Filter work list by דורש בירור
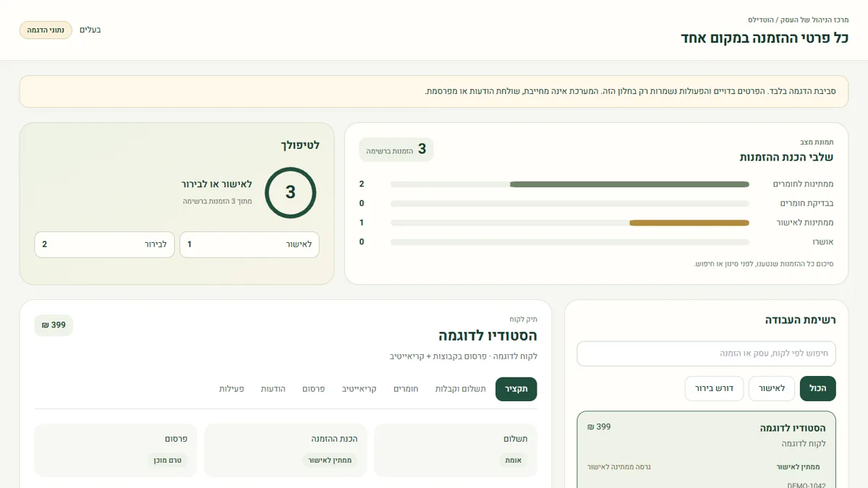 tap(714, 388)
